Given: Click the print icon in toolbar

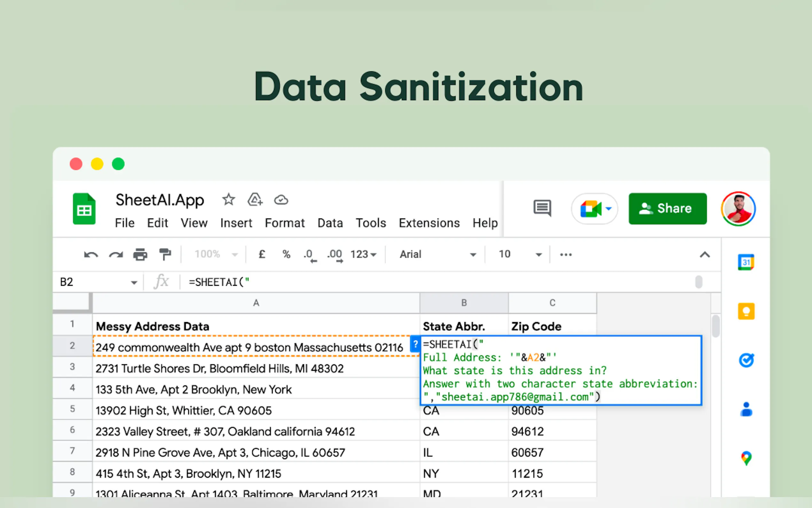Looking at the screenshot, I should 140,255.
